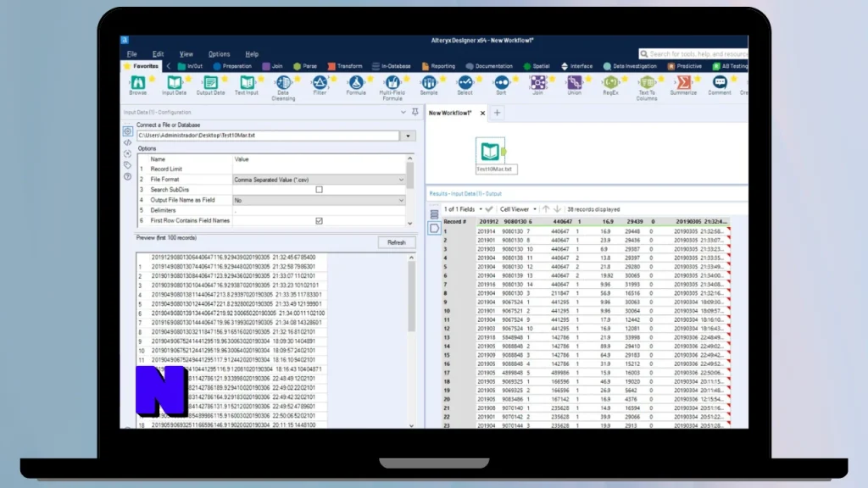Click the Refresh preview button

point(397,242)
